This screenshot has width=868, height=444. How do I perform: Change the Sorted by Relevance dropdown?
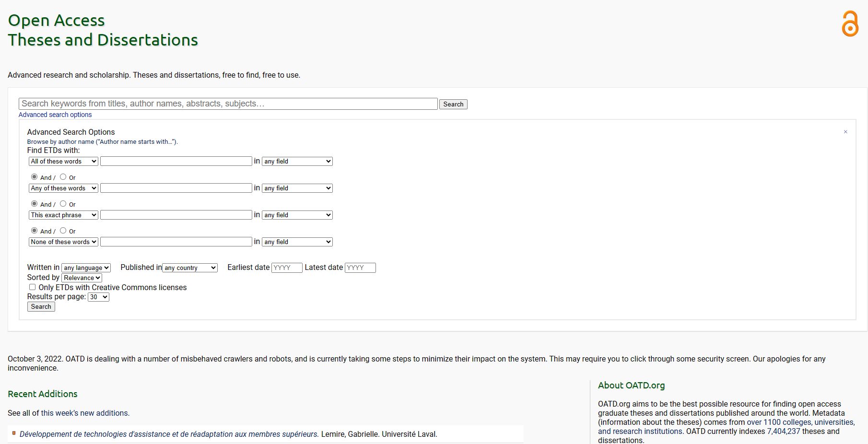click(x=82, y=278)
